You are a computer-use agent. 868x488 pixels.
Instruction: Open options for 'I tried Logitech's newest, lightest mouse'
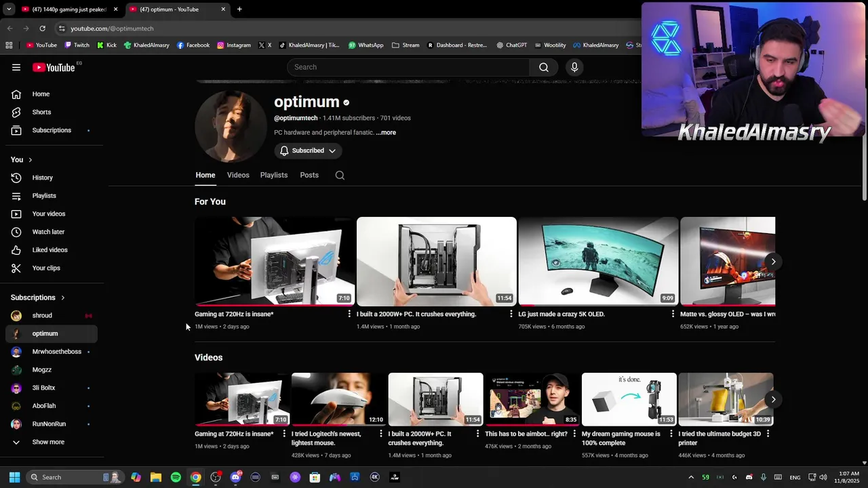[x=380, y=434]
